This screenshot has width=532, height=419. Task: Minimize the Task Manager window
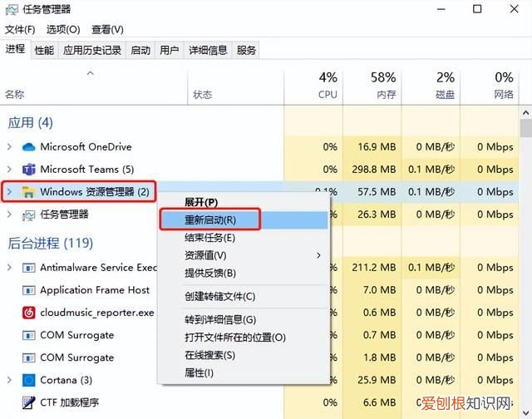coord(441,9)
